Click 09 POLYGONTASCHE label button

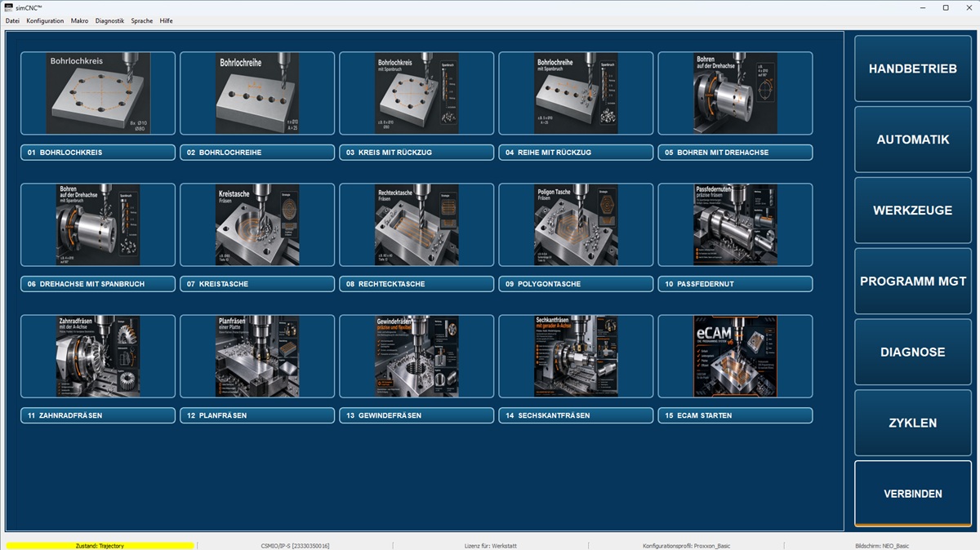(x=576, y=284)
